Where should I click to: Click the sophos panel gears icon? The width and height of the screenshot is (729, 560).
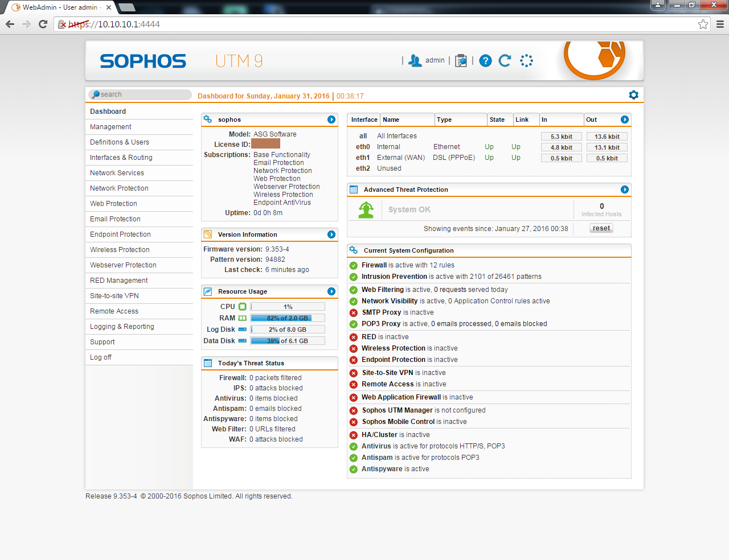(x=208, y=120)
